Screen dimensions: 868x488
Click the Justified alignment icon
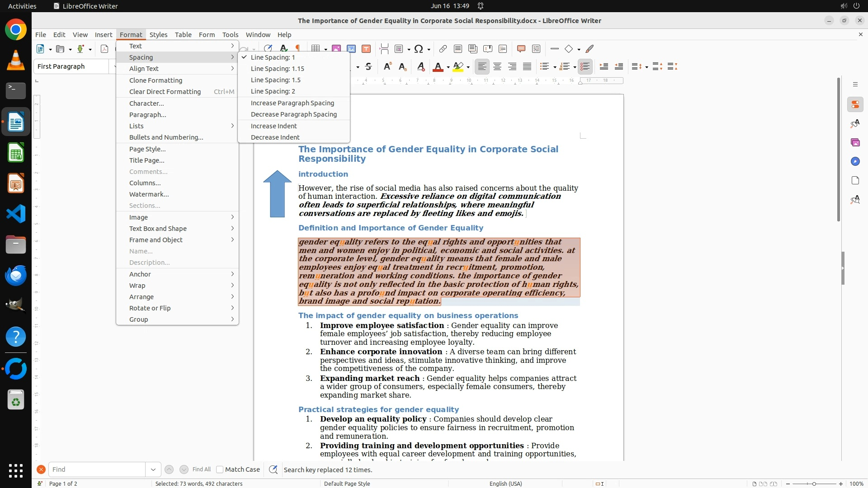[x=527, y=67]
